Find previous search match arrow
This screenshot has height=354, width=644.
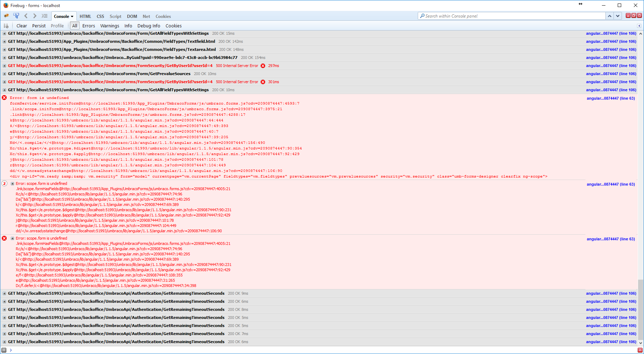[x=610, y=16]
